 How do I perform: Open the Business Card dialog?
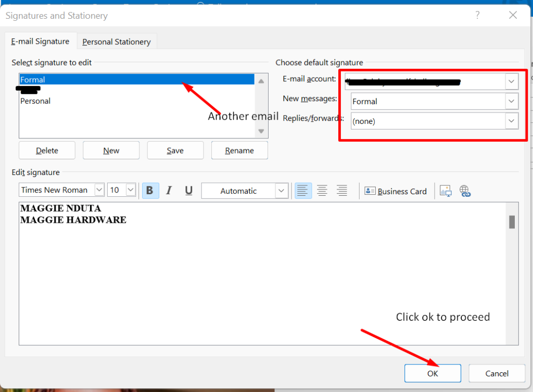[396, 191]
